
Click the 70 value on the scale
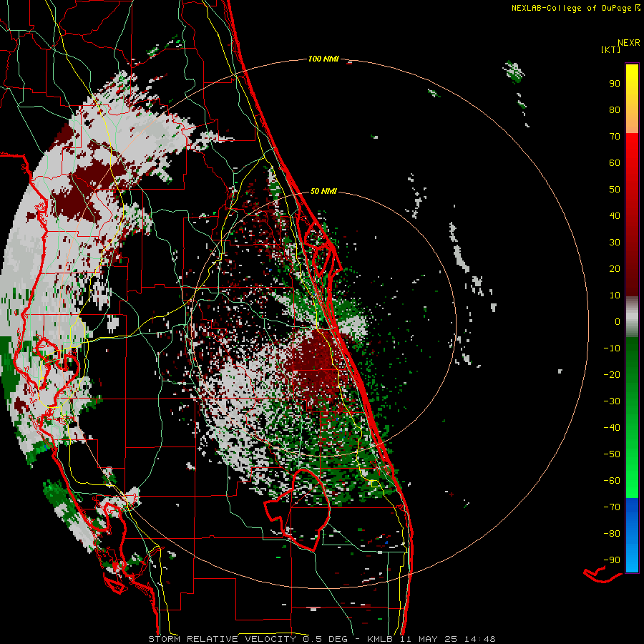click(615, 137)
